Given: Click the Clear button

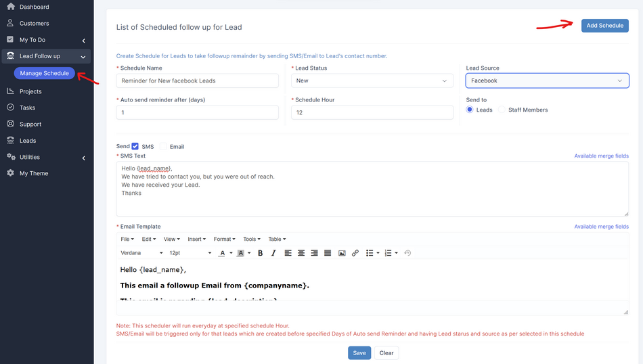Looking at the screenshot, I should (x=386, y=353).
